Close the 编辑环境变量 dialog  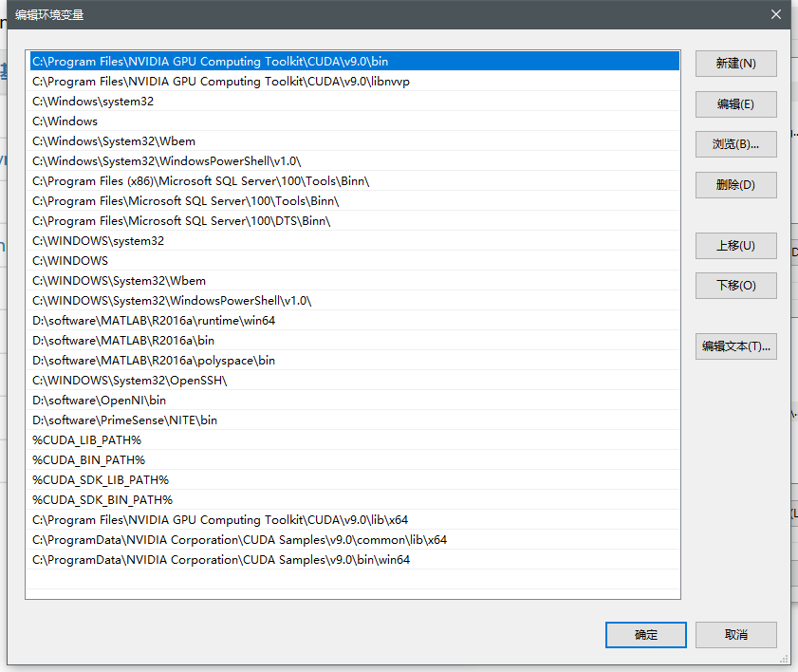[776, 14]
